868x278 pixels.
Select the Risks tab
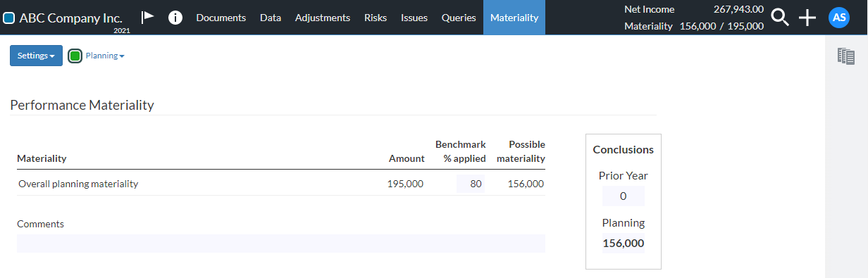376,18
